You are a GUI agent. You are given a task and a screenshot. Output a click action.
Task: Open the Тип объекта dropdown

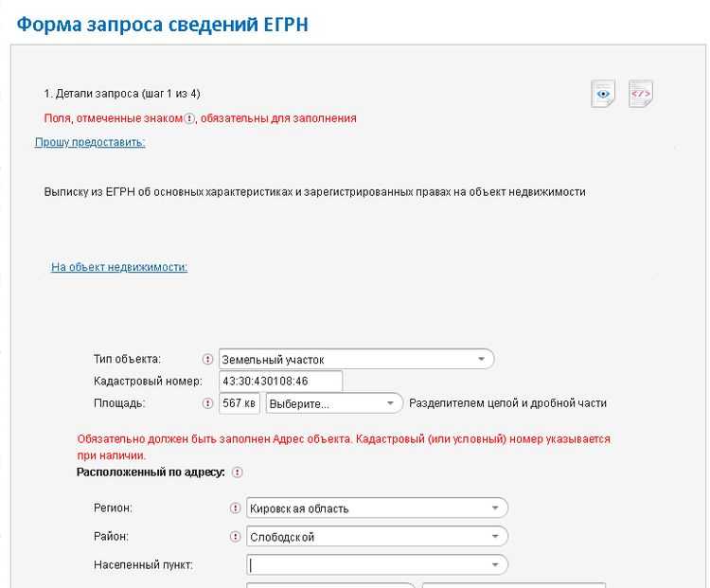(356, 360)
